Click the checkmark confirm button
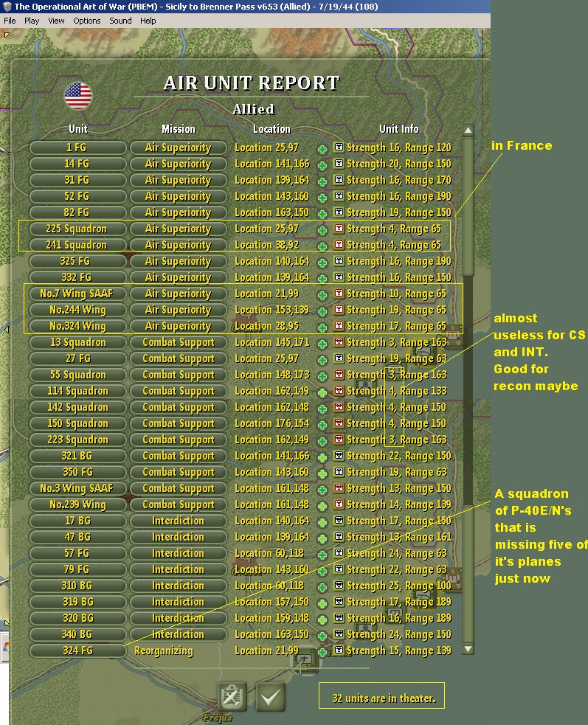Viewport: 588px width, 725px height. click(x=270, y=696)
